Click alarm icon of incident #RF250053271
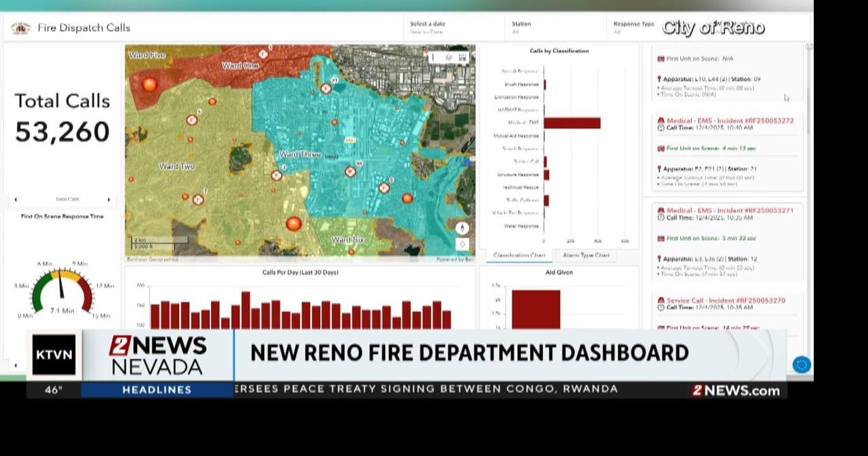This screenshot has height=456, width=868. pos(661,211)
